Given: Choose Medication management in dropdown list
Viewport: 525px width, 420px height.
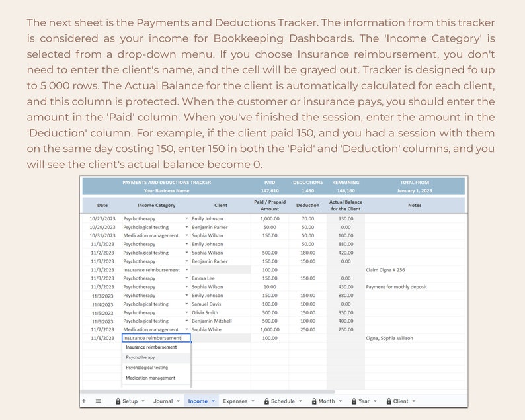Looking at the screenshot, I should click(x=156, y=378).
